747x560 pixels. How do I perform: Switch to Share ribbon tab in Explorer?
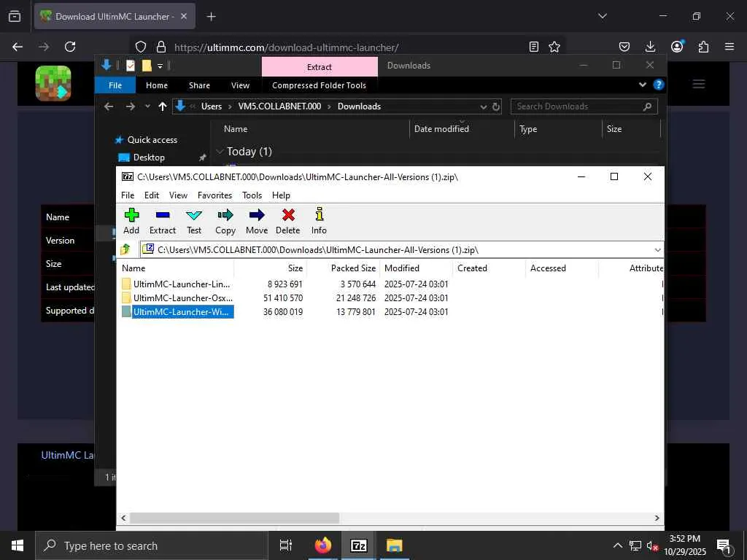pos(199,85)
